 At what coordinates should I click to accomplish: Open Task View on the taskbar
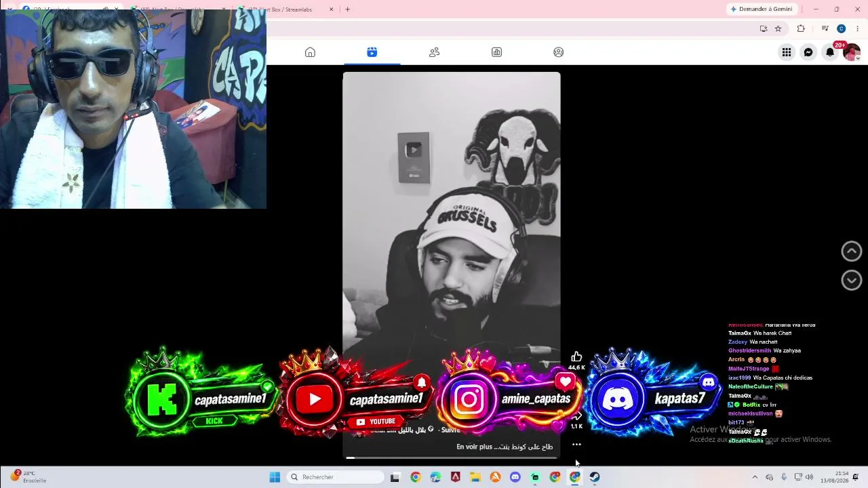pyautogui.click(x=395, y=477)
